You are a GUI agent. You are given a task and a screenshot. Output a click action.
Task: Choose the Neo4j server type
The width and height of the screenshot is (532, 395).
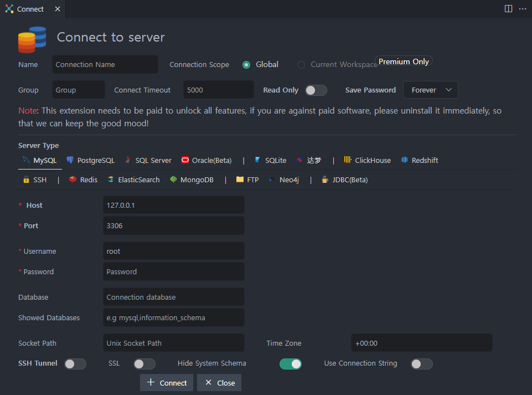point(285,179)
